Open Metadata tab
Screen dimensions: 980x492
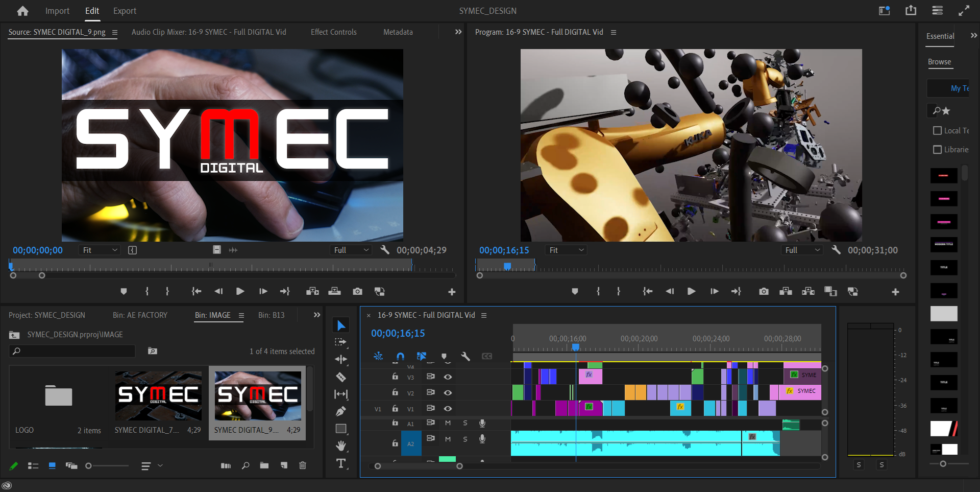coord(398,32)
